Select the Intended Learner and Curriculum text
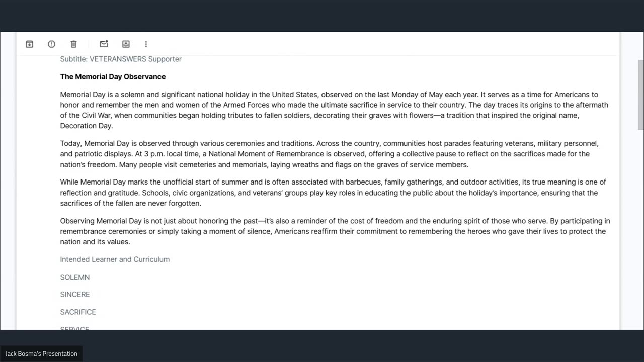The image size is (644, 362). pos(115,259)
